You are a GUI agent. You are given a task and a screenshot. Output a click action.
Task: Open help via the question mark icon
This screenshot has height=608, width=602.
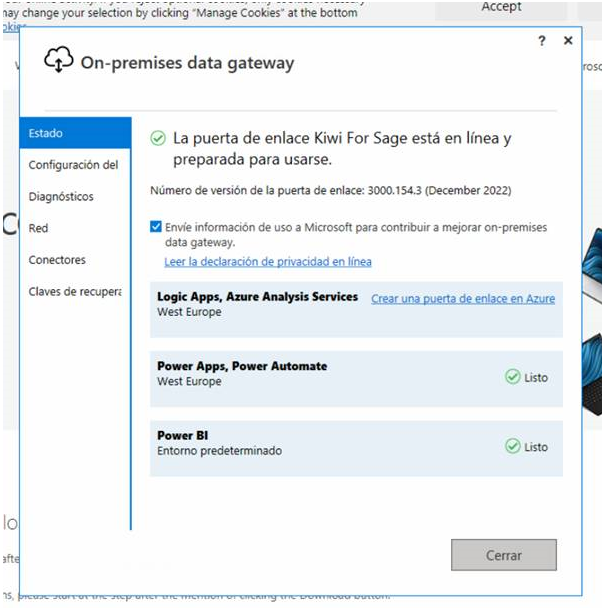(542, 41)
